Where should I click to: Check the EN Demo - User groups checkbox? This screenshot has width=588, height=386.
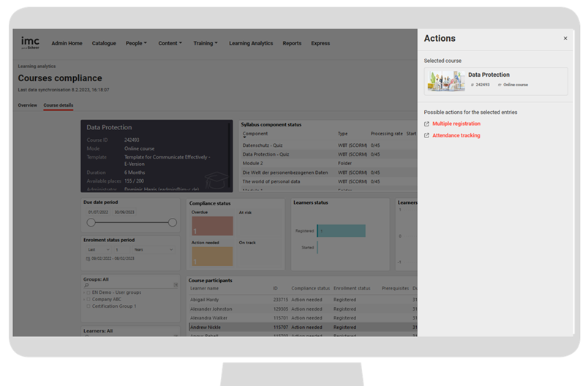[x=88, y=292]
